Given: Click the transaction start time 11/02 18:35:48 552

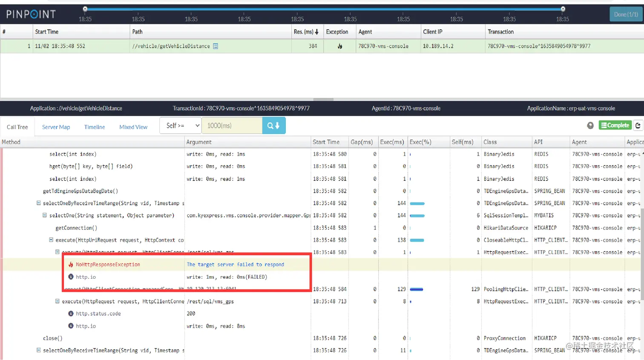Looking at the screenshot, I should pos(60,46).
